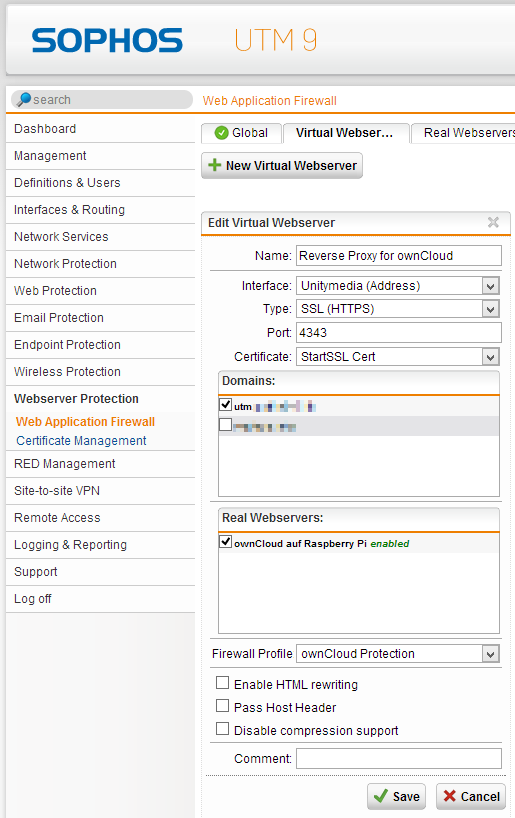Image resolution: width=515 pixels, height=818 pixels.
Task: Open Interfaces & Routing menu
Action: 100,210
